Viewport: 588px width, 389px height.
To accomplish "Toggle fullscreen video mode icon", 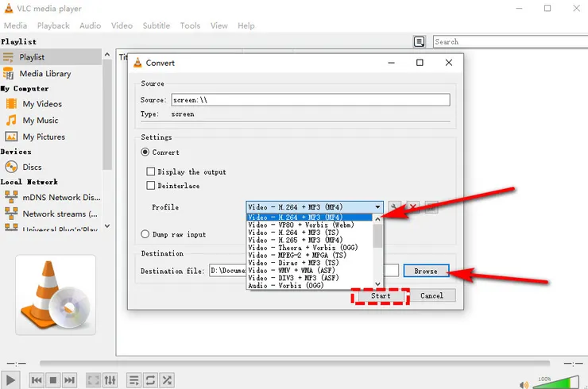I will coord(93,380).
